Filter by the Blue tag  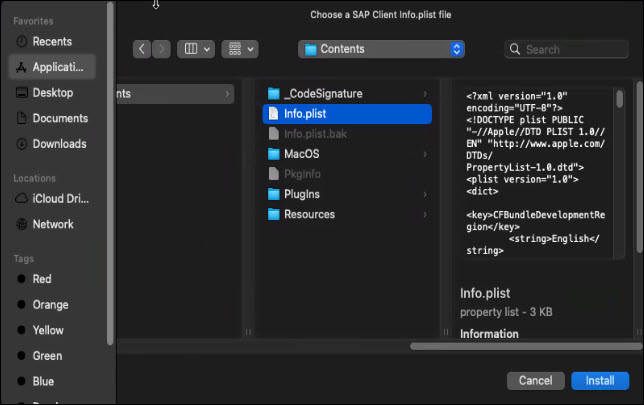point(52,381)
